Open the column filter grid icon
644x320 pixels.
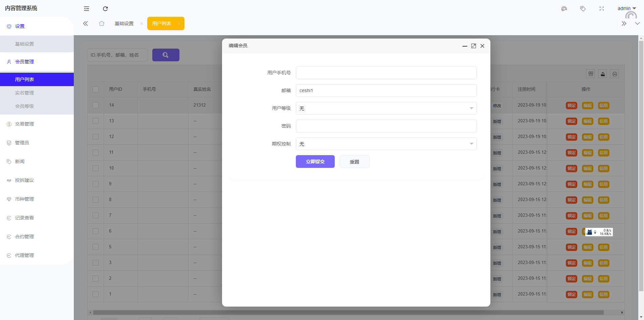pyautogui.click(x=591, y=74)
